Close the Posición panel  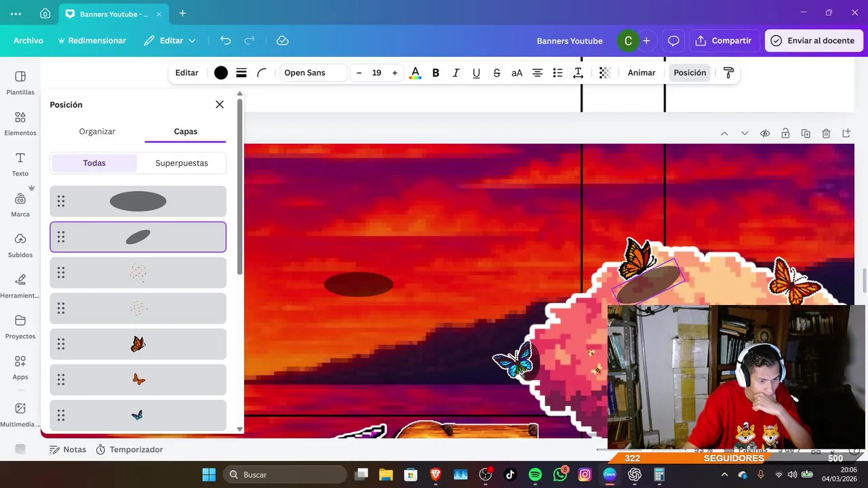point(220,104)
